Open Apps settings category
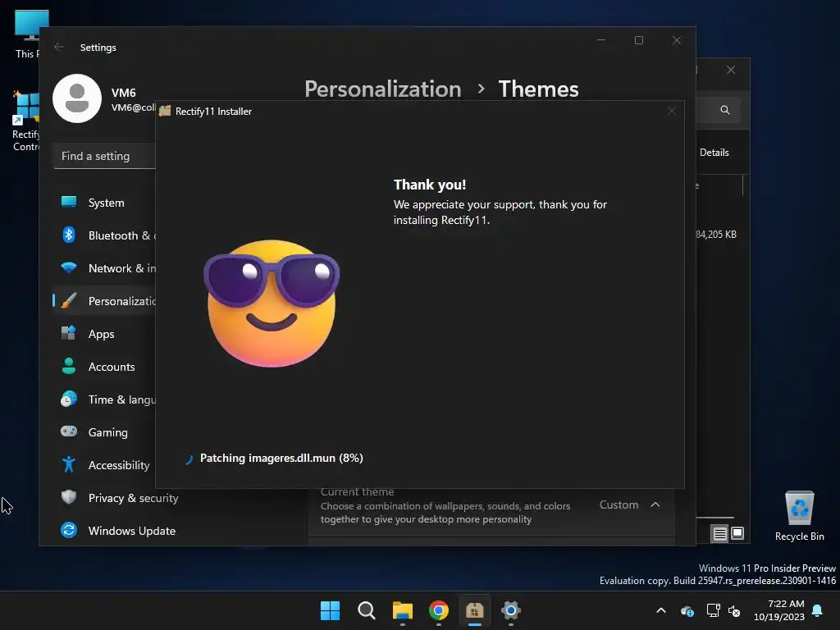Screen dimensions: 840x630 (x=104, y=334)
